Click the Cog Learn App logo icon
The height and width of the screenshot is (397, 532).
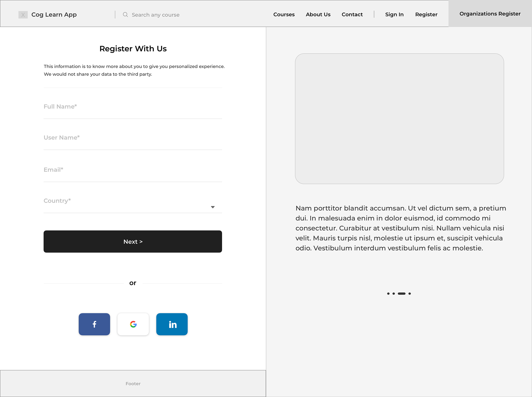(23, 15)
